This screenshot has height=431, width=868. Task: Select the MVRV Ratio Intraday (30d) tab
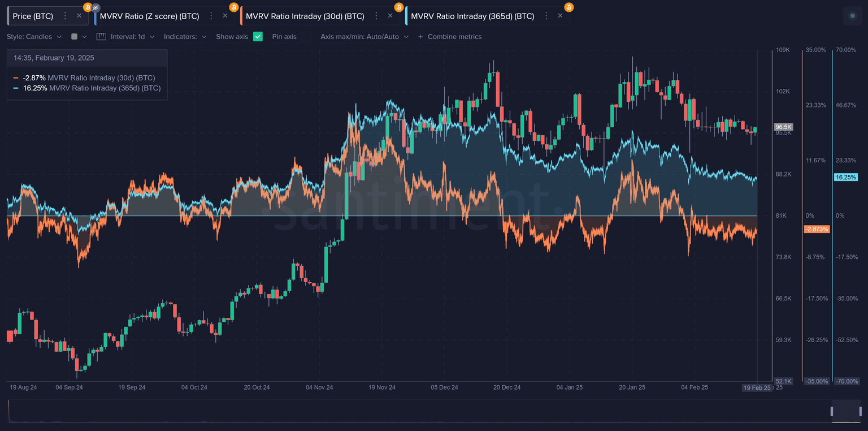(x=305, y=16)
